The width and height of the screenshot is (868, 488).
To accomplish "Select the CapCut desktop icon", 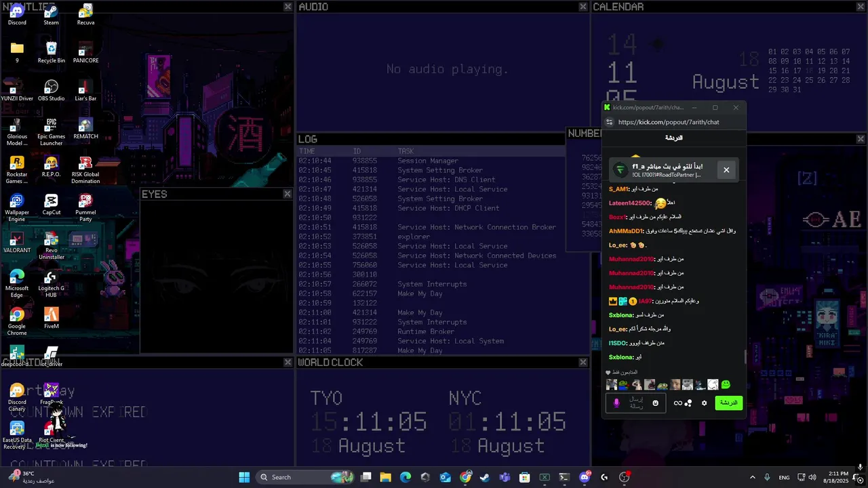I will click(51, 204).
